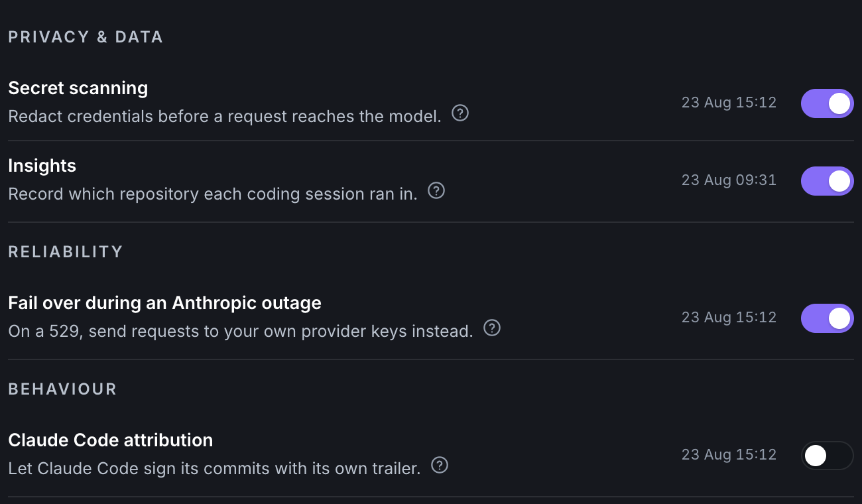Show help tooltip for Fail over setting
Screen dimensions: 862x504
point(492,328)
